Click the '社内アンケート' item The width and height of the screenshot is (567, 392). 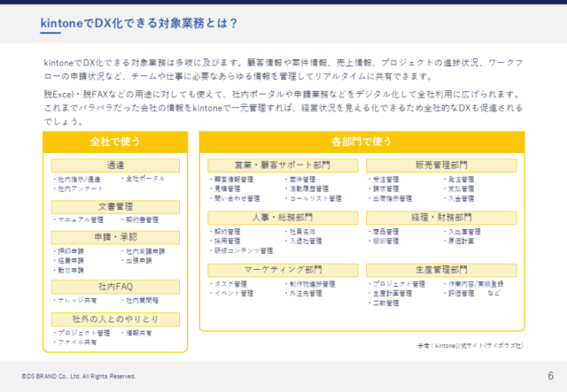pos(81,188)
